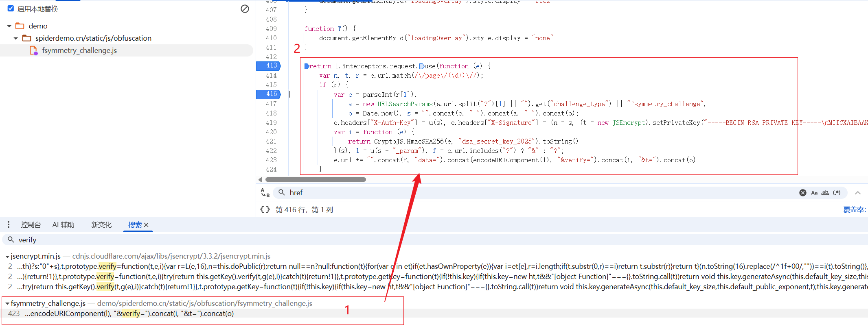Click the clear overrides configuration icon
This screenshot has height=331, width=868.
245,9
